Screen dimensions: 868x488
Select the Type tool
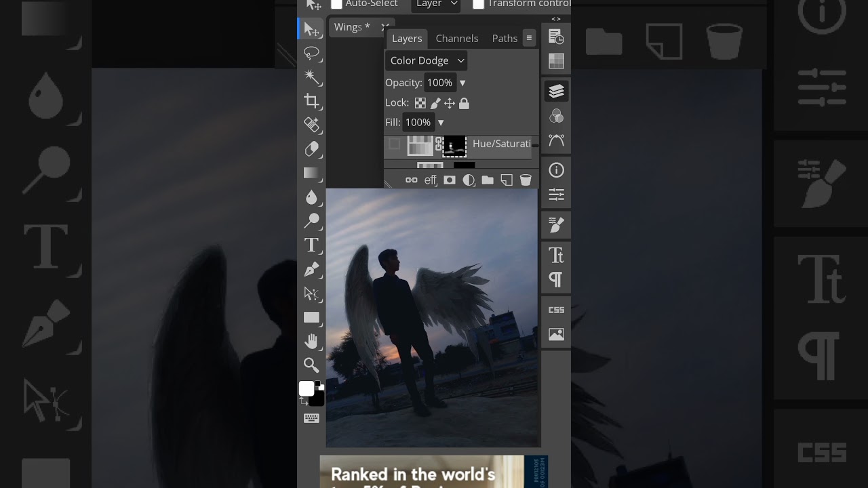point(312,245)
